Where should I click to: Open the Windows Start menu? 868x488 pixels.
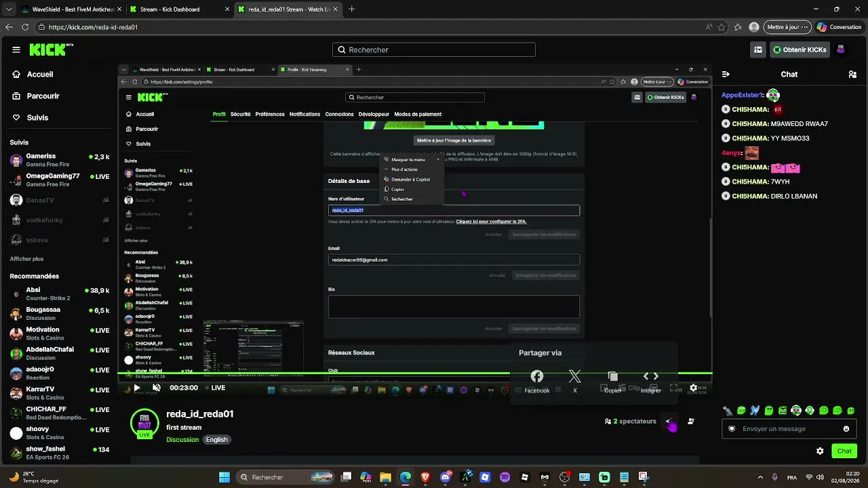(224, 477)
